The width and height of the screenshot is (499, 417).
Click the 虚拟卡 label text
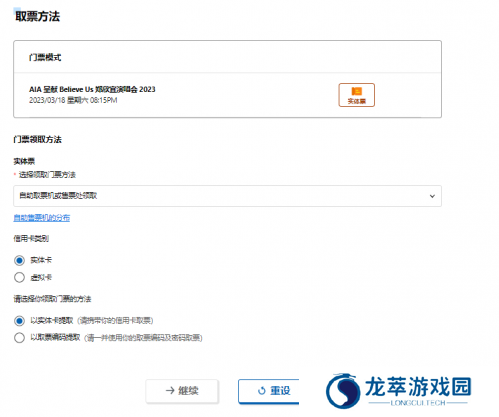coord(41,277)
